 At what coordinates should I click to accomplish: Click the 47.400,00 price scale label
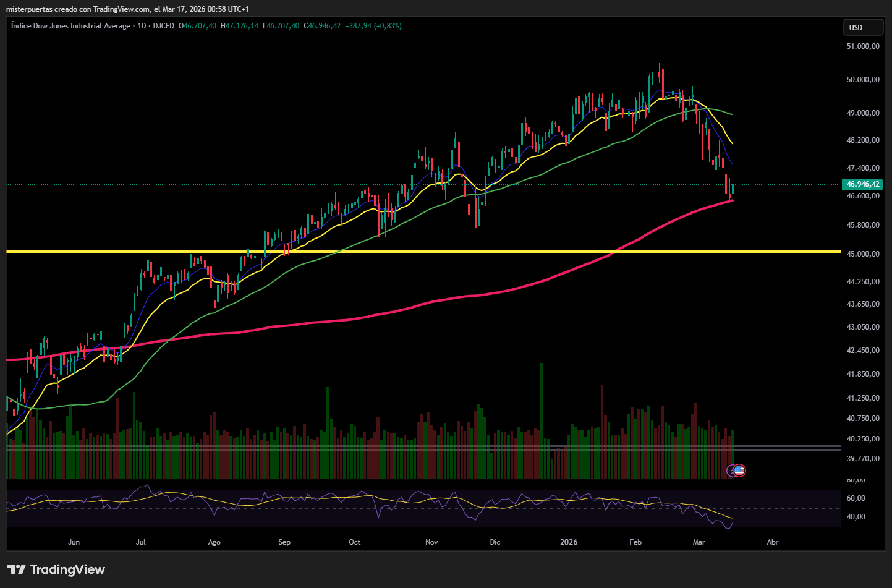863,168
